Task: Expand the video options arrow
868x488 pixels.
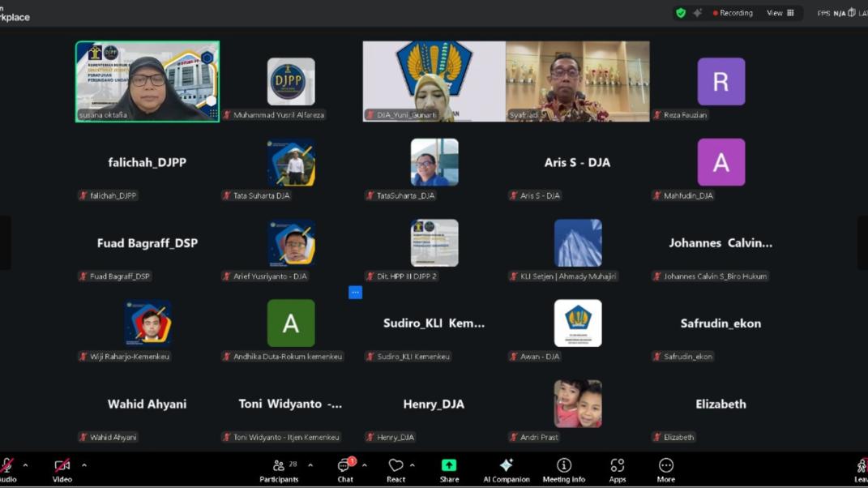Action: [84, 465]
